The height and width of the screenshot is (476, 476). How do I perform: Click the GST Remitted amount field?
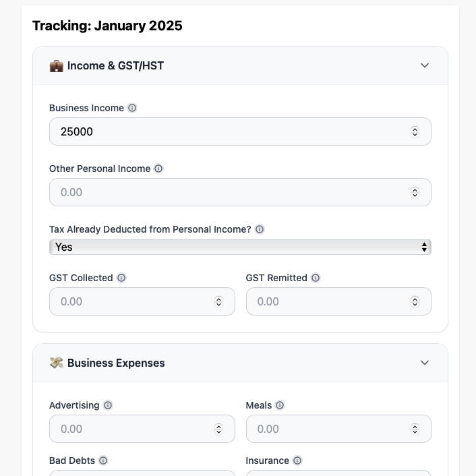(x=338, y=301)
